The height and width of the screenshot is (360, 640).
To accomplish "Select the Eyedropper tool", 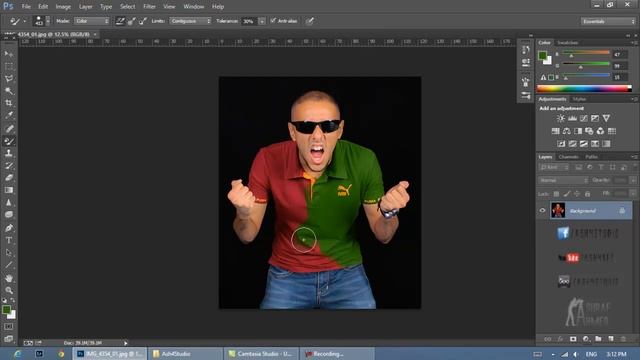I will (x=9, y=115).
